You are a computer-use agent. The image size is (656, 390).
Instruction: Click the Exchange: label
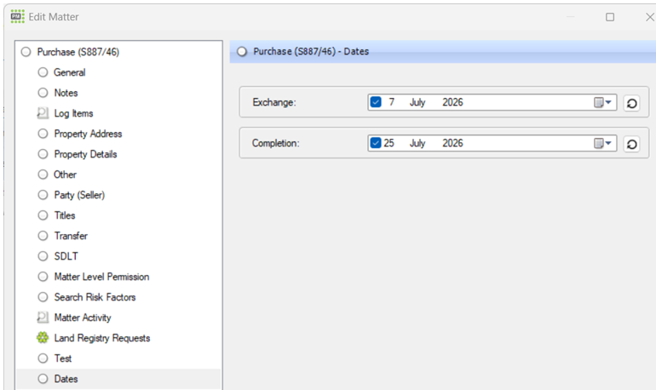274,102
